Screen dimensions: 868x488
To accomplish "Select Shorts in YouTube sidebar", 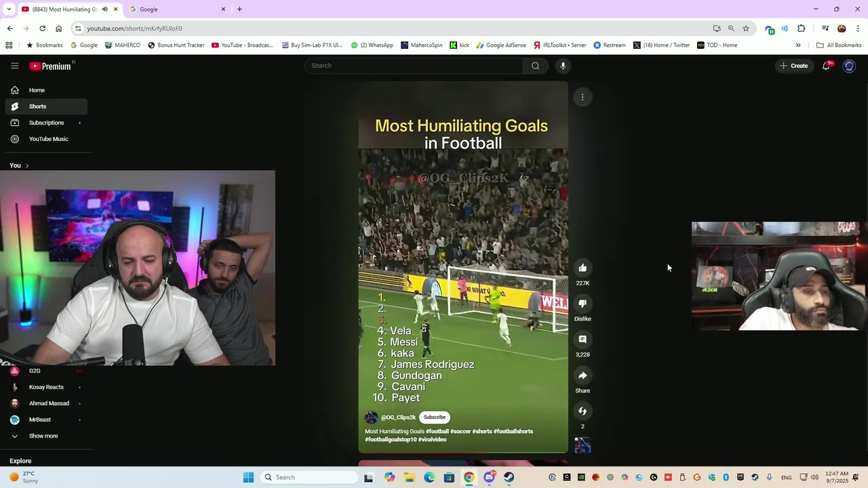I will pyautogui.click(x=46, y=106).
